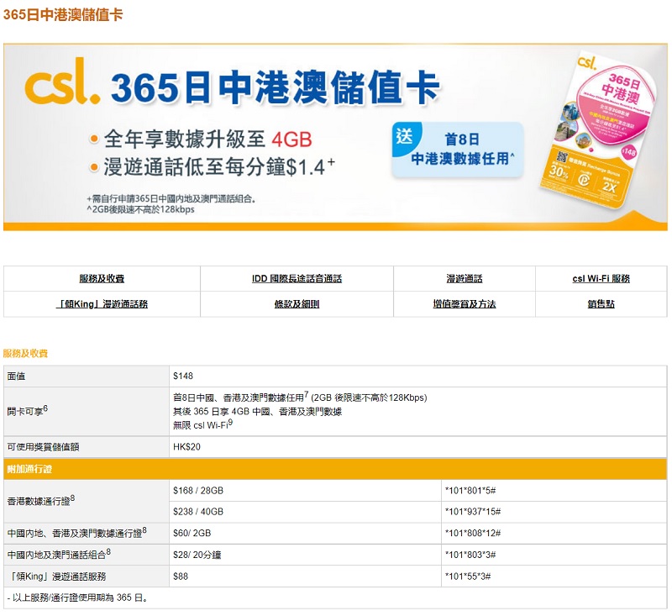Click the SIM card product image

click(596, 132)
